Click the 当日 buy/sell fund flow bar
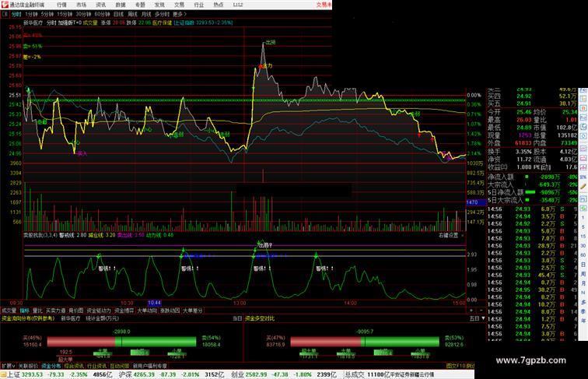 click(121, 342)
